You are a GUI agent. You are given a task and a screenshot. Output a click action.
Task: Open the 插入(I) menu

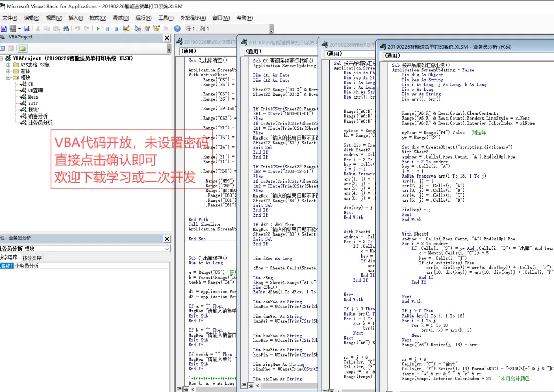pos(75,18)
